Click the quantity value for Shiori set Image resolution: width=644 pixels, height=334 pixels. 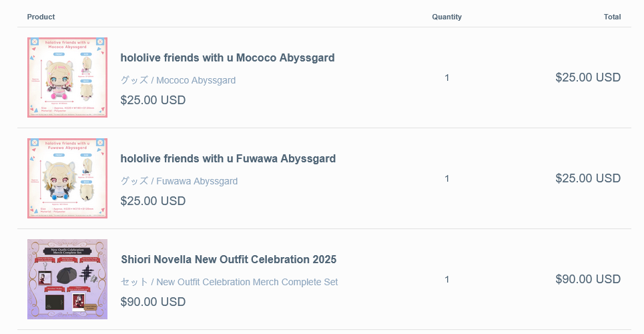(446, 279)
